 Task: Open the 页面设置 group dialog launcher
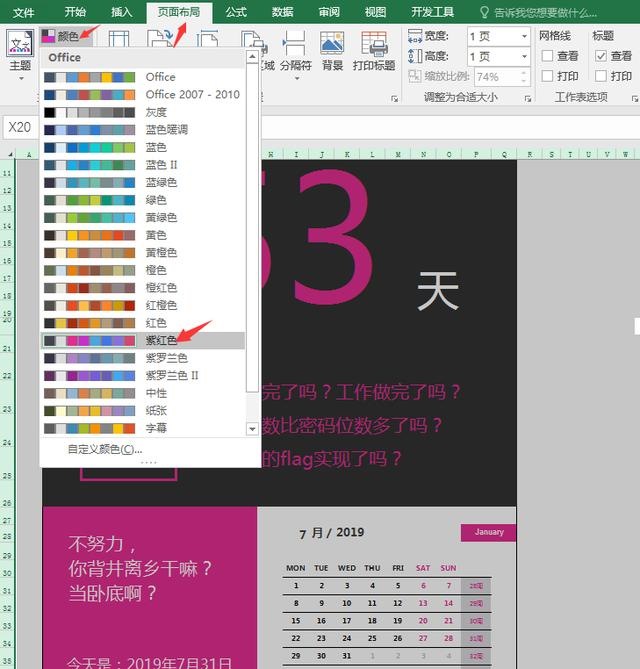[394, 99]
